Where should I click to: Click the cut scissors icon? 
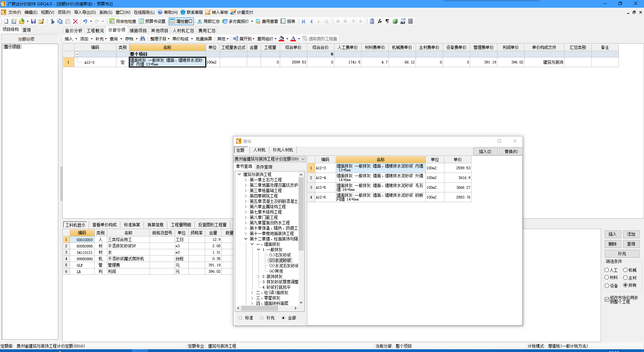tap(52, 21)
